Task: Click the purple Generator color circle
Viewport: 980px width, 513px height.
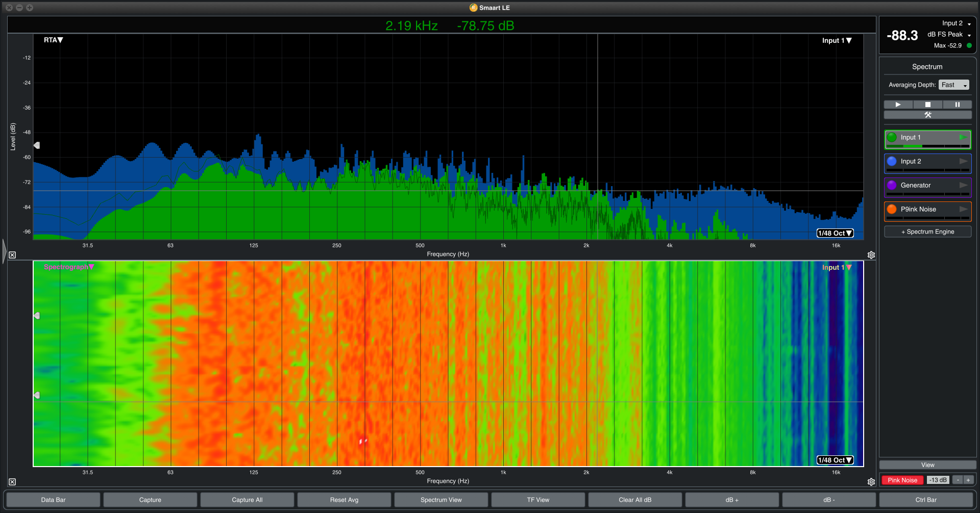Action: [892, 185]
